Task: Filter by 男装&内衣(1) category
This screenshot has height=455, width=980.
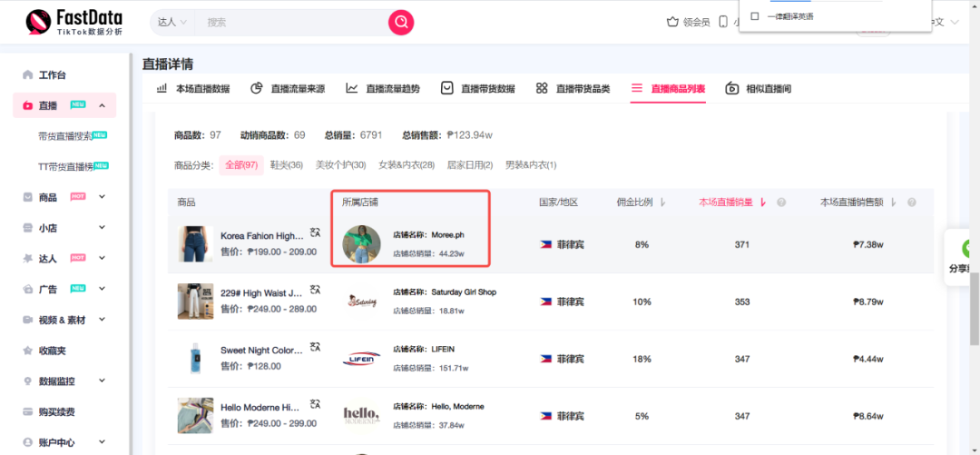Action: point(531,165)
